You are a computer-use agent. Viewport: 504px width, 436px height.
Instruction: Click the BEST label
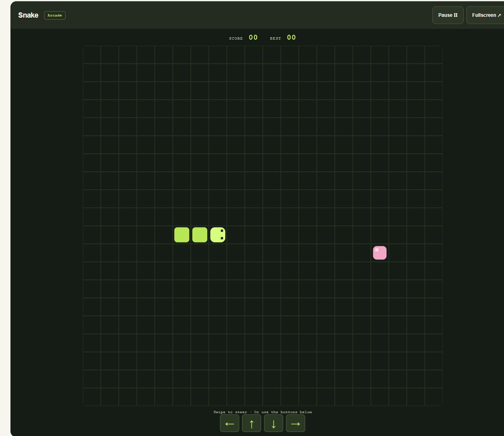(x=276, y=38)
